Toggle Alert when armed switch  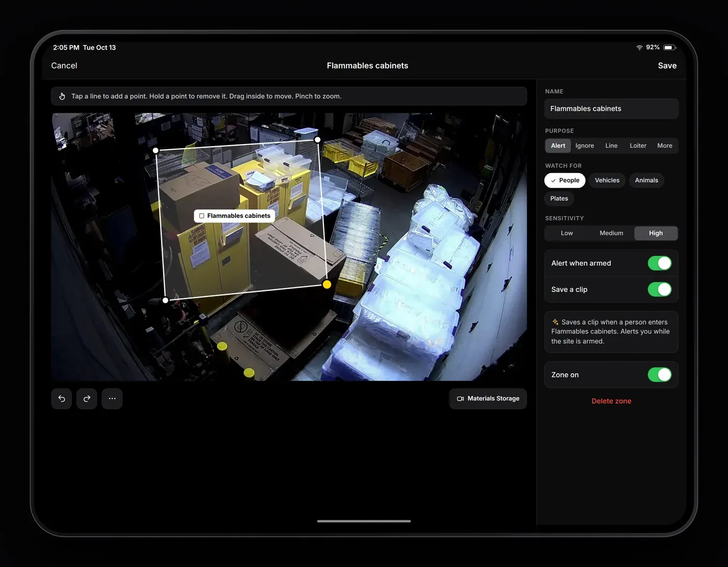(x=659, y=263)
